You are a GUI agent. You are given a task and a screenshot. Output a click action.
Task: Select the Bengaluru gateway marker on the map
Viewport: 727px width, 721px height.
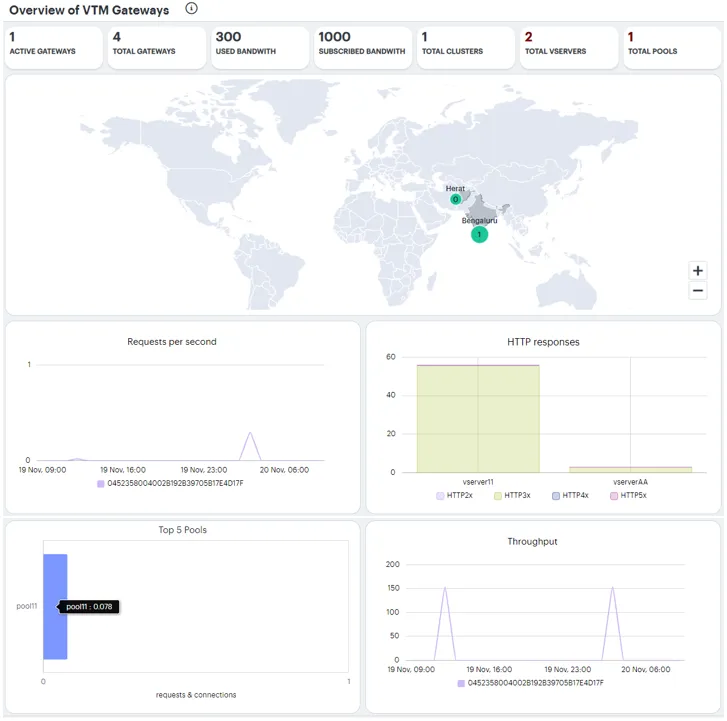pyautogui.click(x=479, y=235)
